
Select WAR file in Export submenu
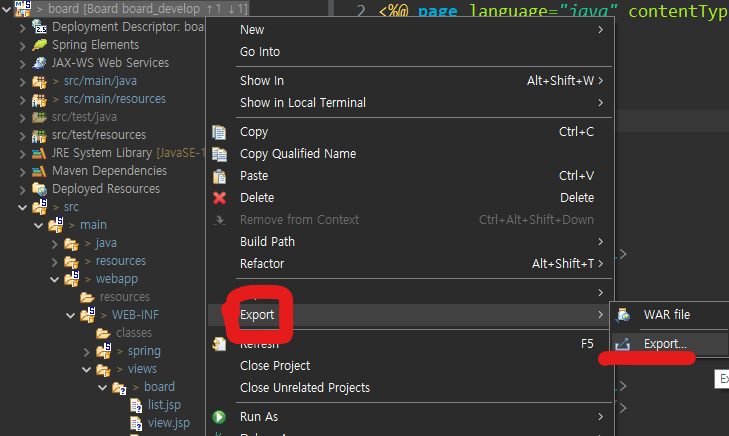670,315
